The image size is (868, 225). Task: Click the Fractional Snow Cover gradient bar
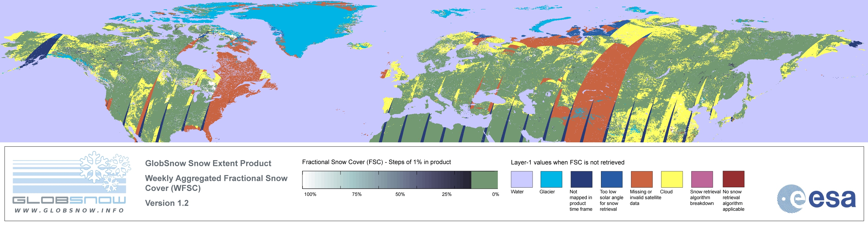pos(400,179)
